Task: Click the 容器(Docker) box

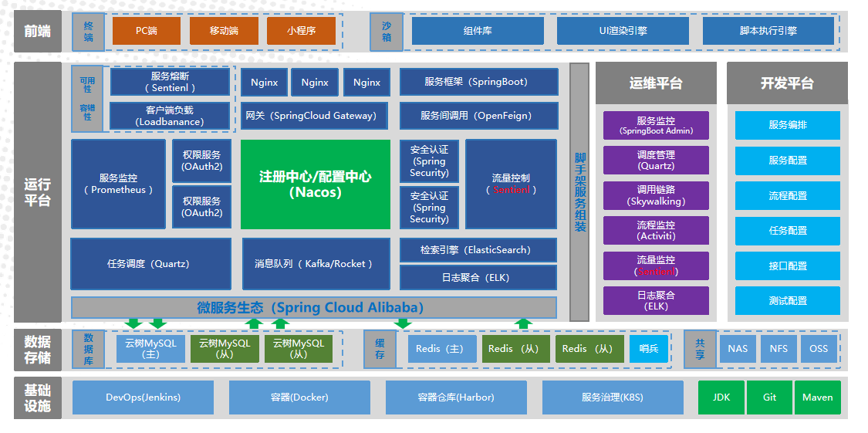Action: (x=299, y=397)
